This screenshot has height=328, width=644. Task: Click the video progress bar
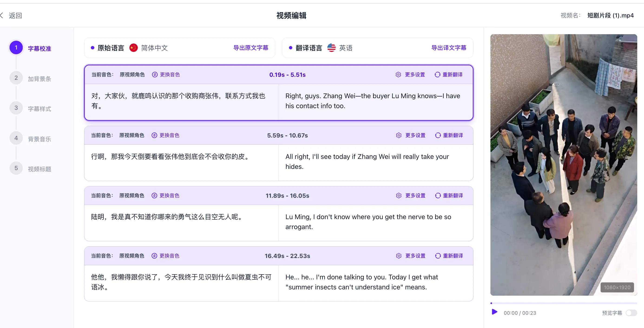click(564, 303)
